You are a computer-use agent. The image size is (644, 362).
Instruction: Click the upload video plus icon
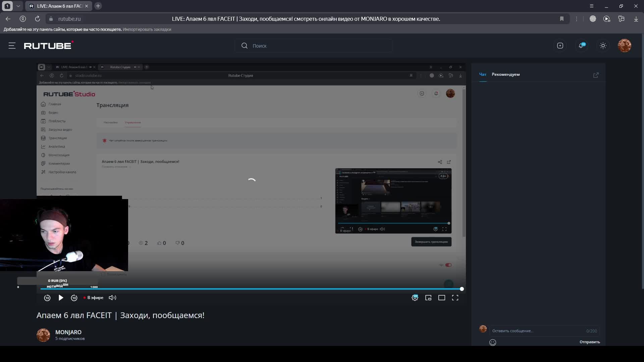pyautogui.click(x=560, y=46)
